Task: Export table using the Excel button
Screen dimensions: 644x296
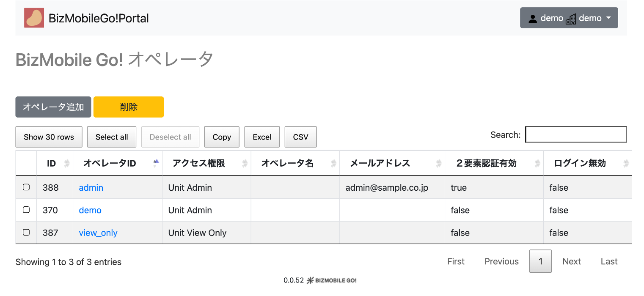Action: (x=262, y=137)
